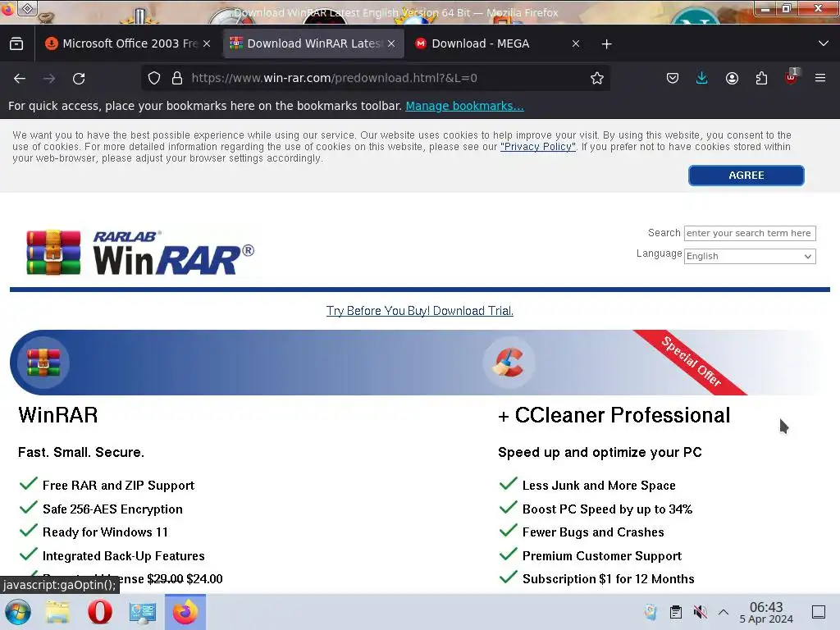Screen dimensions: 840x630
Task: Open the Firefox account icon
Action: coord(732,78)
